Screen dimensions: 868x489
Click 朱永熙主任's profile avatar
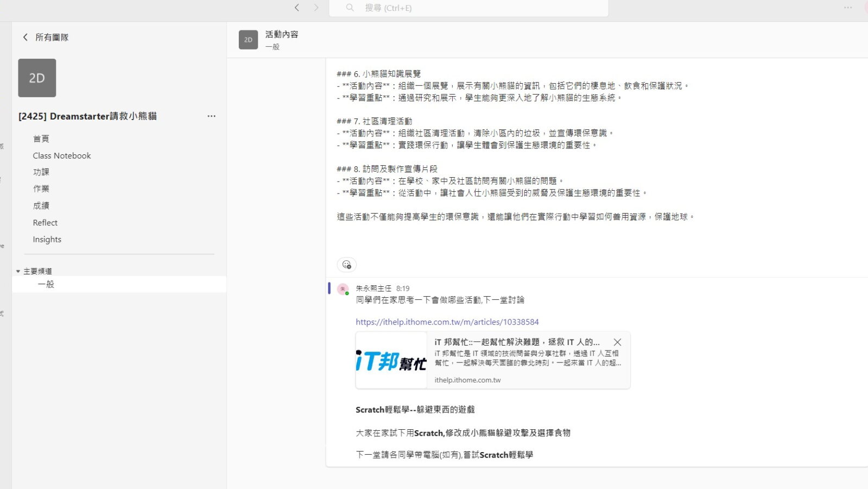[x=343, y=289]
